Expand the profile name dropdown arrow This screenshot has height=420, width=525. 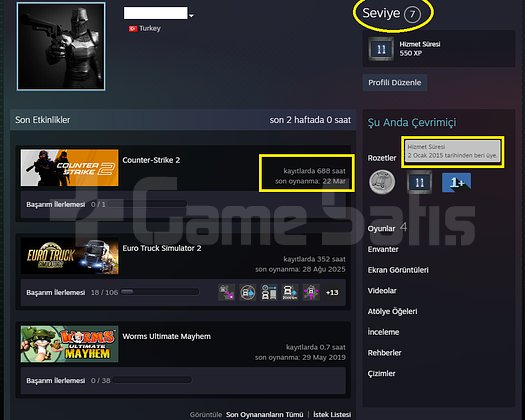(191, 15)
